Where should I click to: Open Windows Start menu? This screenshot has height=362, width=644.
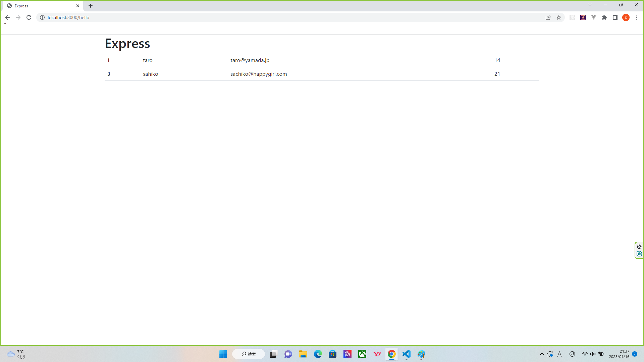[223, 354]
